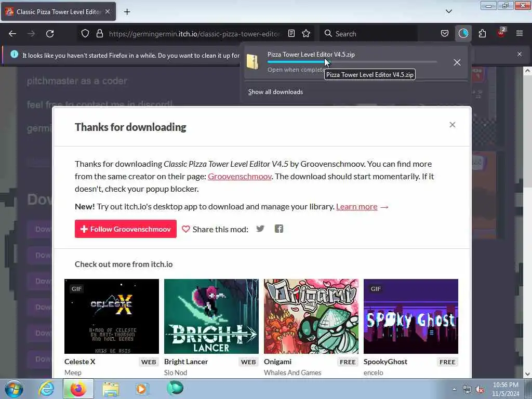Open the muted volume tray icon
Screen dimensions: 532x399
point(480,390)
